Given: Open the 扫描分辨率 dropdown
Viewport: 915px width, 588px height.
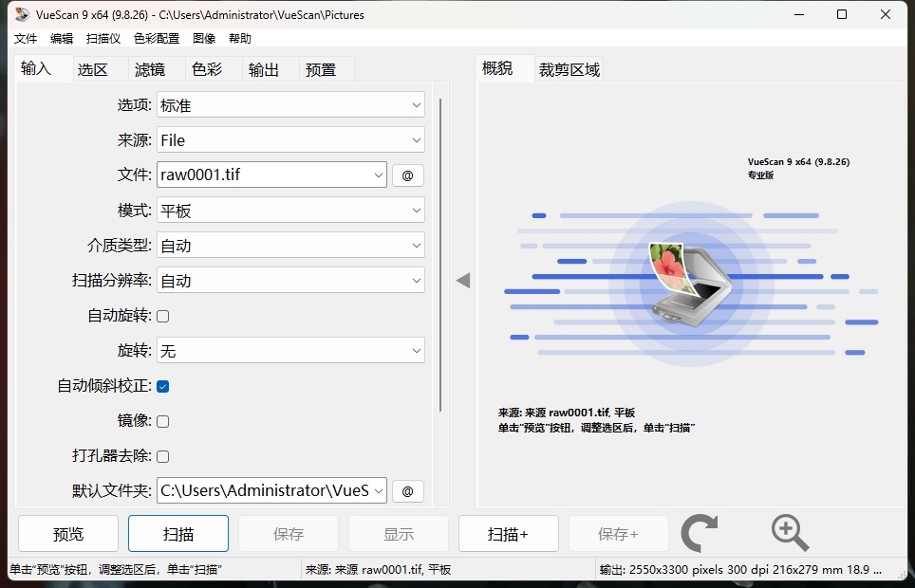Looking at the screenshot, I should coord(290,280).
